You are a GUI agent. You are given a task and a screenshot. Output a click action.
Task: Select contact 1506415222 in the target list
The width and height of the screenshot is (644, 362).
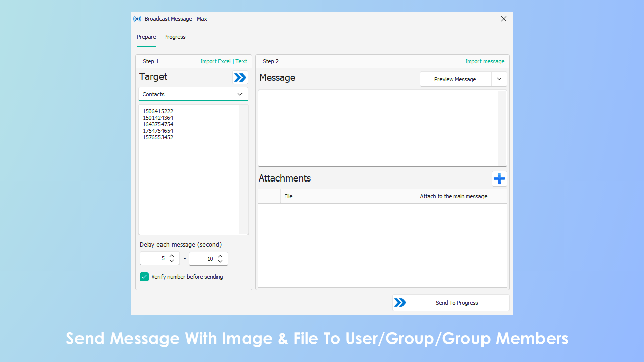(158, 111)
